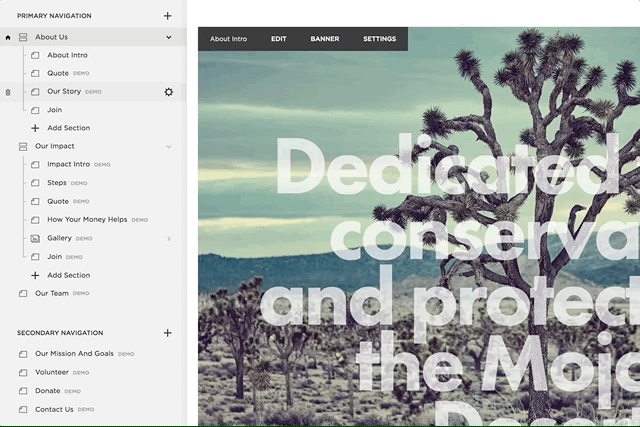640x427 pixels.
Task: Open EDIT in the section toolbar
Action: 278,39
